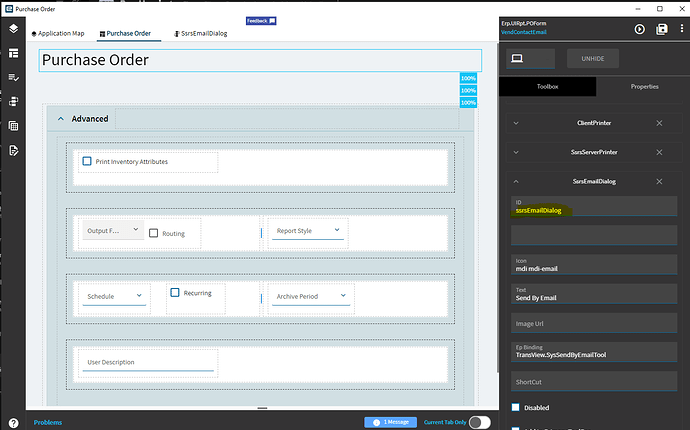
Task: Toggle the Disabled checkbox
Action: (515, 407)
